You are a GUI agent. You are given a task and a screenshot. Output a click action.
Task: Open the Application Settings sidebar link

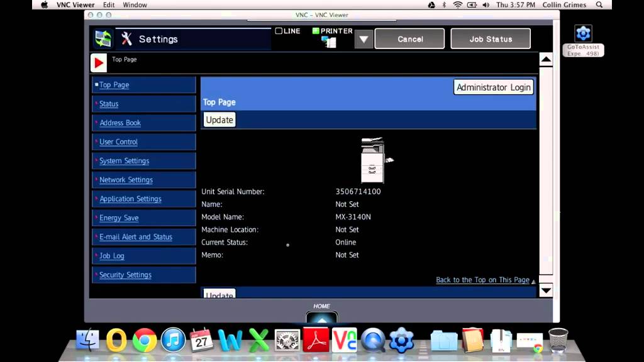tap(130, 199)
